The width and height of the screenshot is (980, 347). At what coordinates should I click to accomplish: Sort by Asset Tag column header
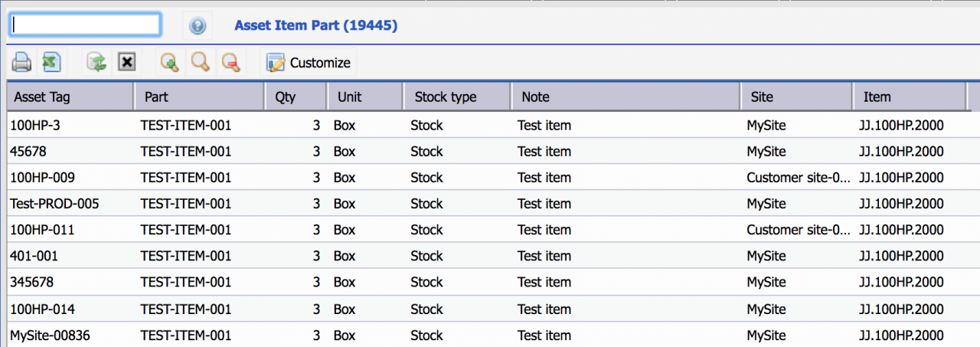click(x=70, y=97)
